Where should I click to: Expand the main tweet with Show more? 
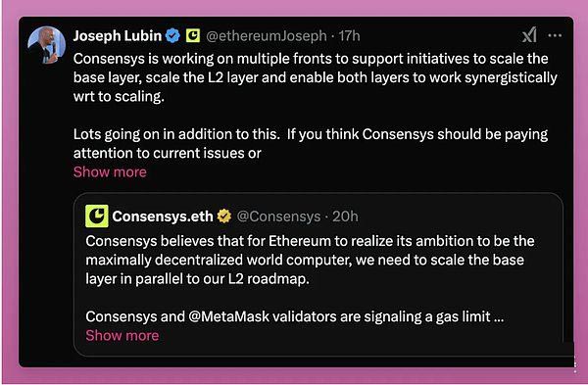coord(110,172)
